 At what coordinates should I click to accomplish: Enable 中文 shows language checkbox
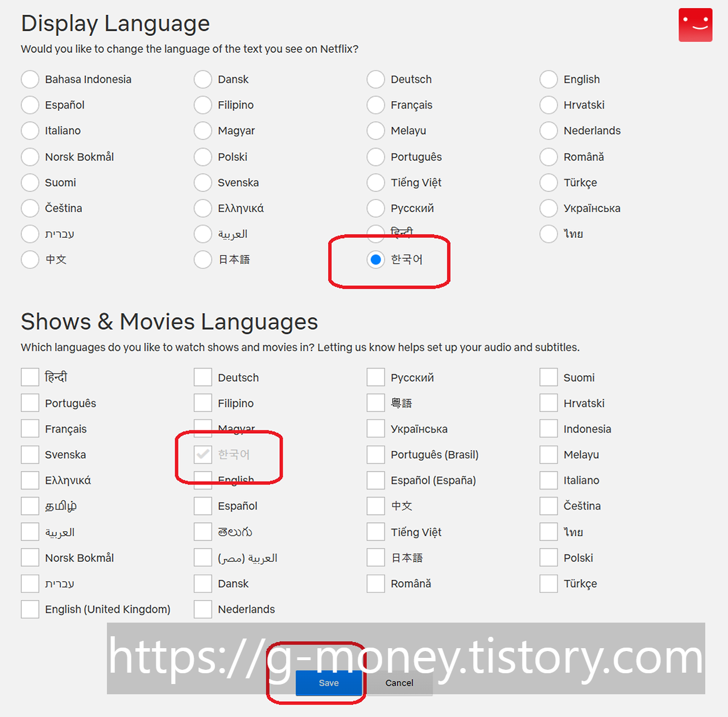(376, 505)
